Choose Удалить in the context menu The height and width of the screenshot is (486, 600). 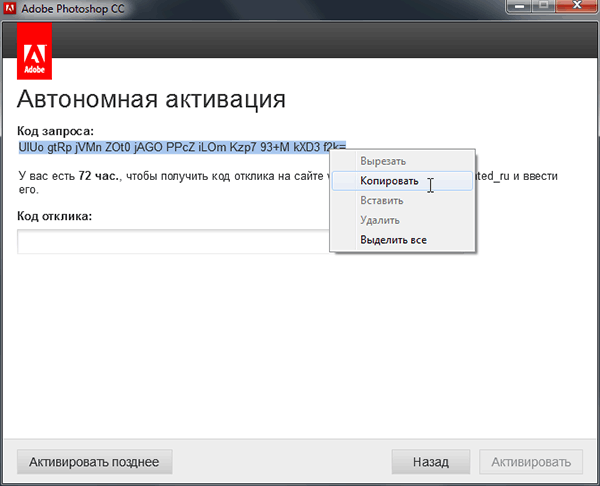(402, 220)
